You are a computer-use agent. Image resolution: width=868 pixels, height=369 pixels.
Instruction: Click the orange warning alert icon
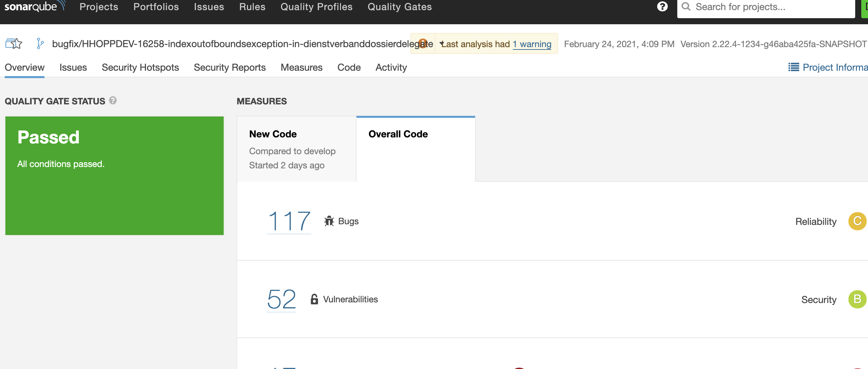[x=423, y=43]
